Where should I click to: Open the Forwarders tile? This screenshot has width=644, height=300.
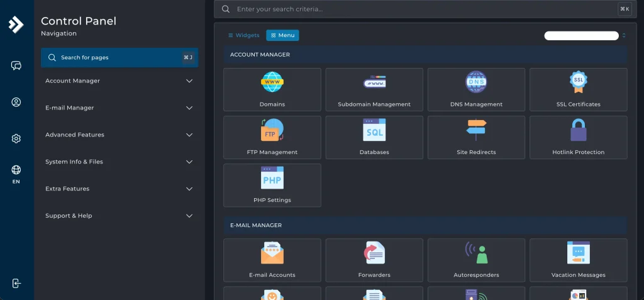point(374,260)
